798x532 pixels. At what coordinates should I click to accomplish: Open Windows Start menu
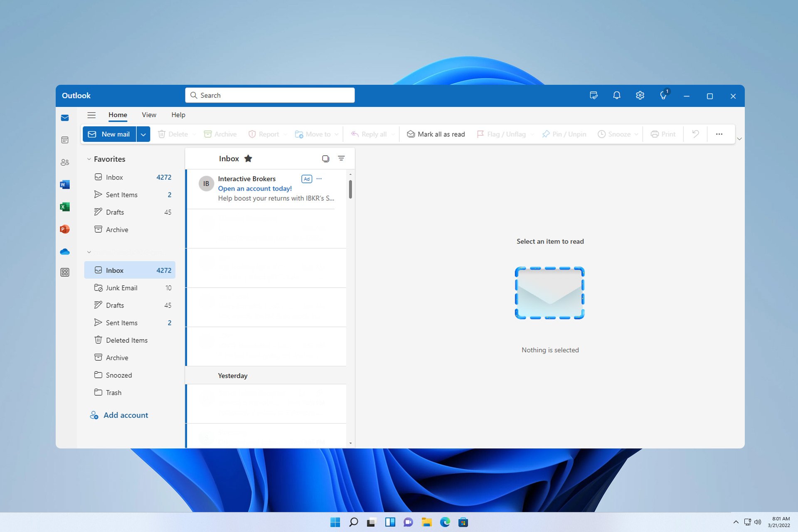pos(335,522)
